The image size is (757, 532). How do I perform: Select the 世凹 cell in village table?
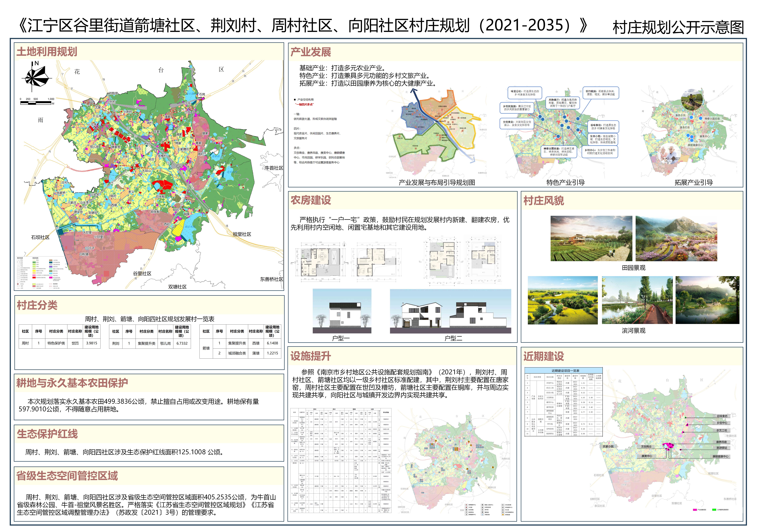(75, 343)
